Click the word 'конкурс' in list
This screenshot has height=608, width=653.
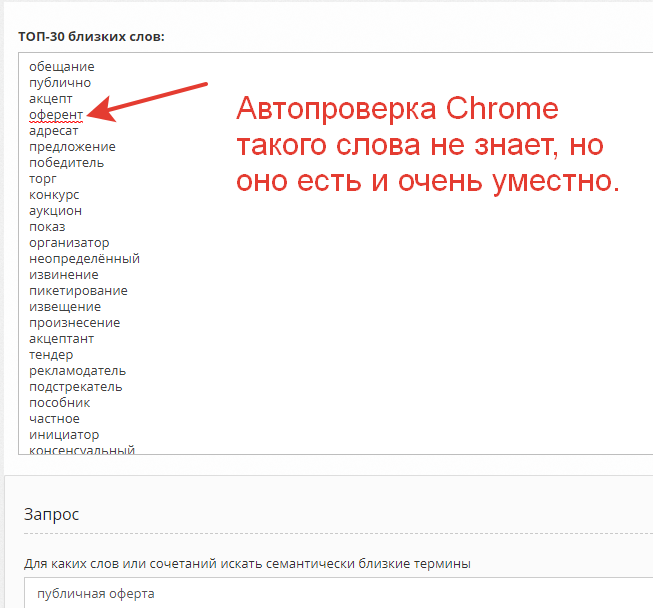54,195
